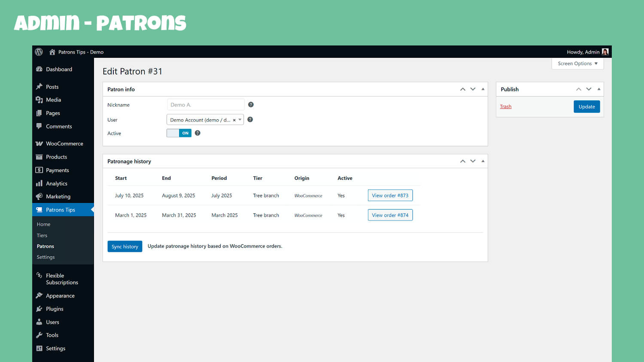
Task: Click Sync history button
Action: point(125,247)
